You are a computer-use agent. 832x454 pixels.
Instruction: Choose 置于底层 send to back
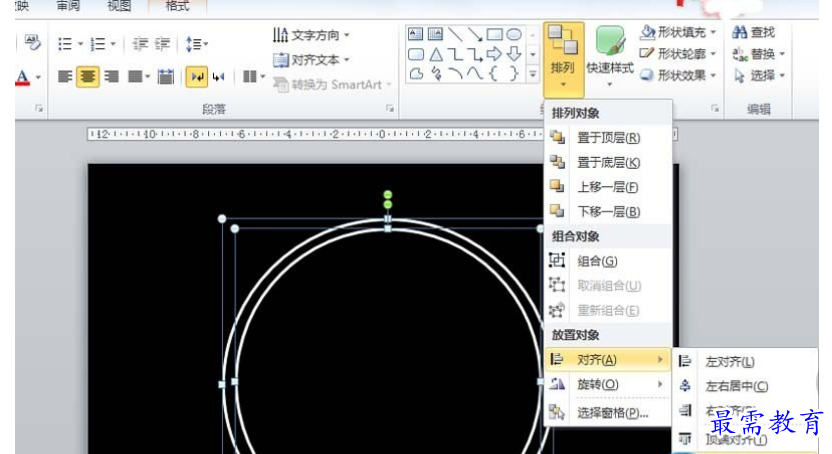tap(608, 162)
